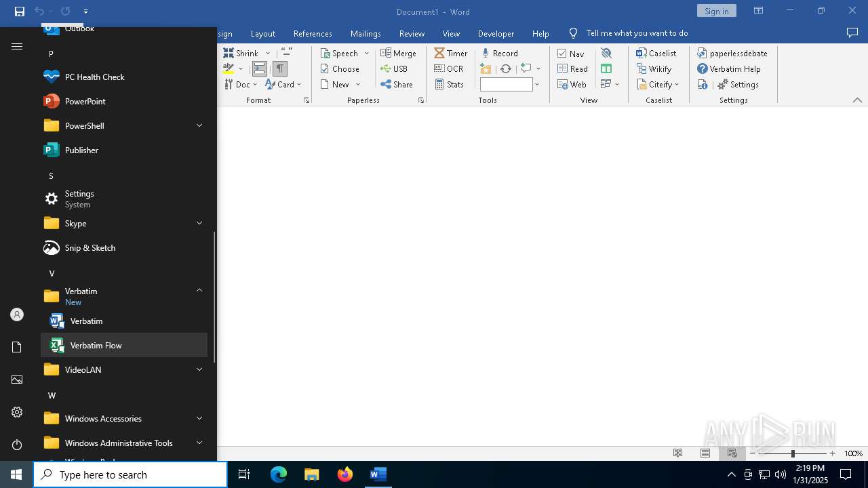The image size is (868, 488).
Task: Toggle the paragraph integrity button
Action: pyautogui.click(x=260, y=68)
